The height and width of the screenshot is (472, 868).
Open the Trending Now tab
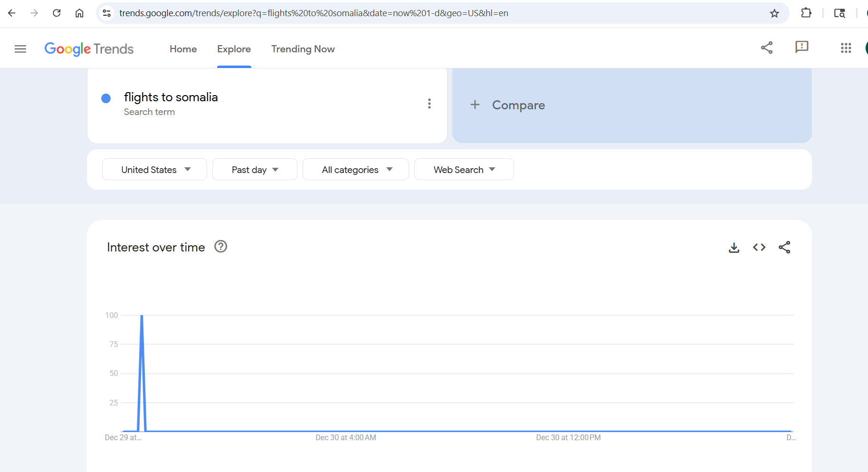pyautogui.click(x=303, y=49)
